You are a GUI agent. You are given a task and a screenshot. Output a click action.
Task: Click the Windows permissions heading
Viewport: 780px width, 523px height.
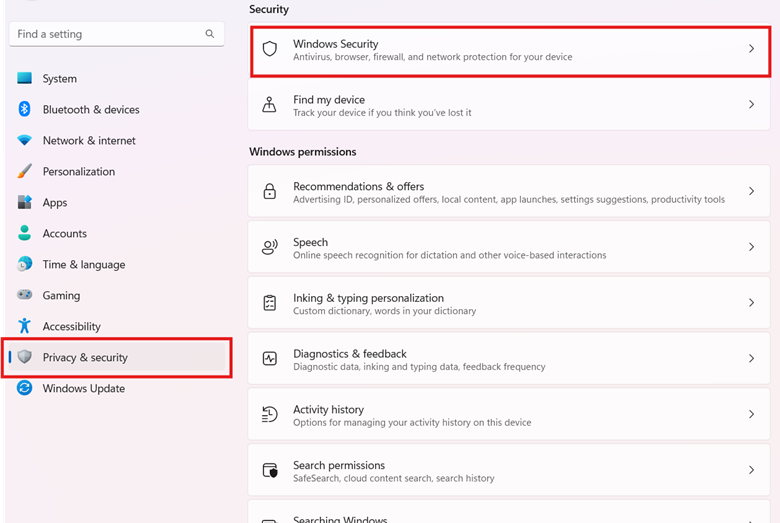[302, 152]
